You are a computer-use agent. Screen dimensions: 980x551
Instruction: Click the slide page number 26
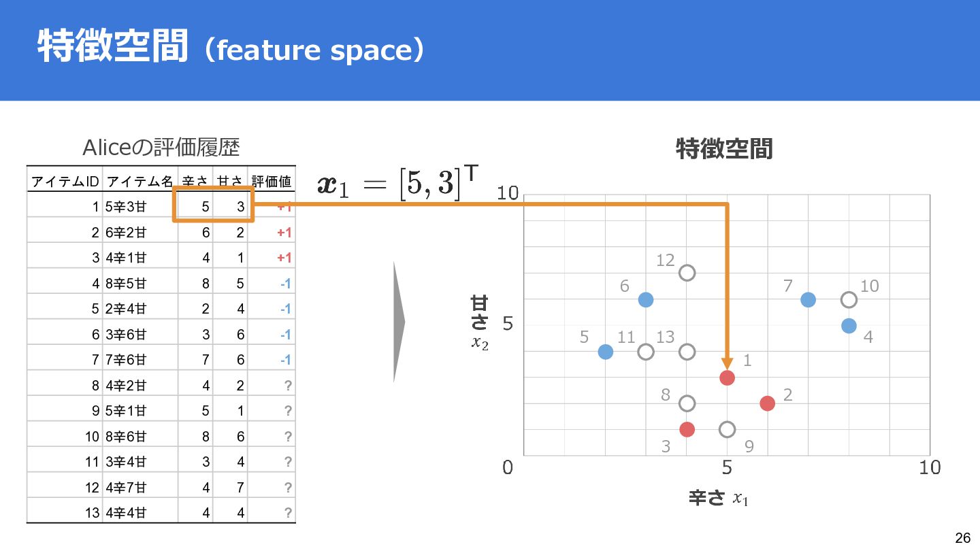pyautogui.click(x=962, y=538)
